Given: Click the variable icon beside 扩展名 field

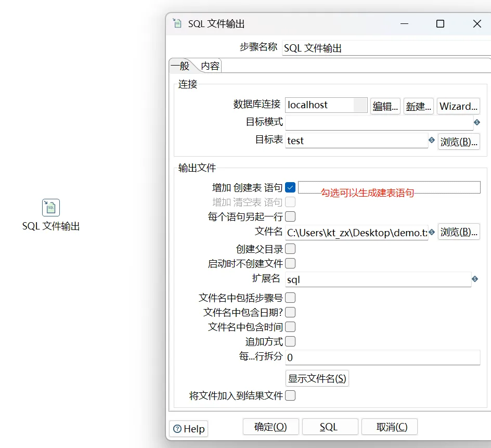Looking at the screenshot, I should point(474,279).
